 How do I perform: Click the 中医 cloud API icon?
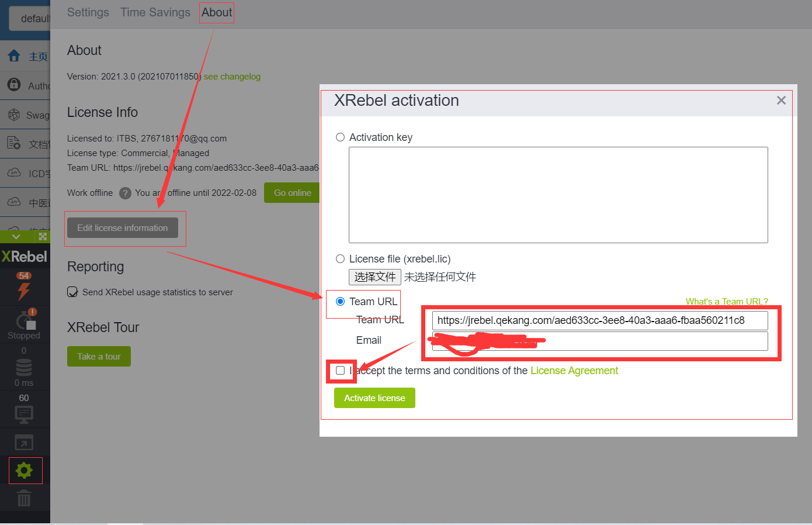coord(14,202)
